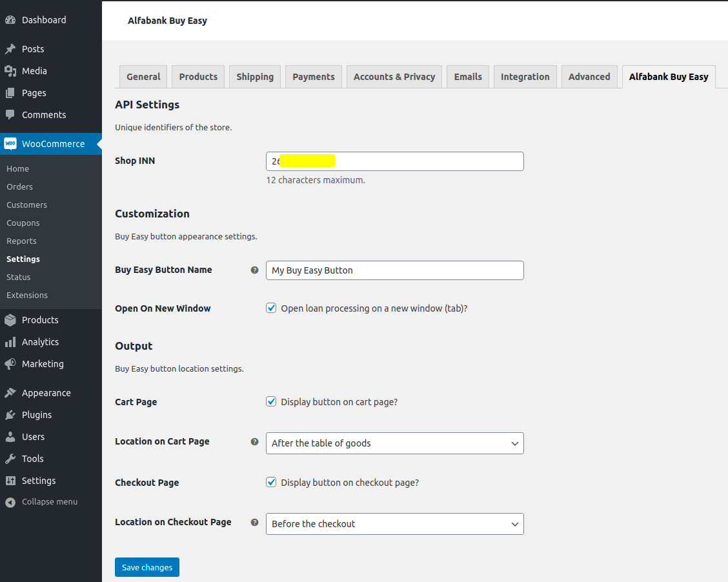Image resolution: width=728 pixels, height=582 pixels.
Task: Click the Shop INN label text
Action: [x=135, y=161]
